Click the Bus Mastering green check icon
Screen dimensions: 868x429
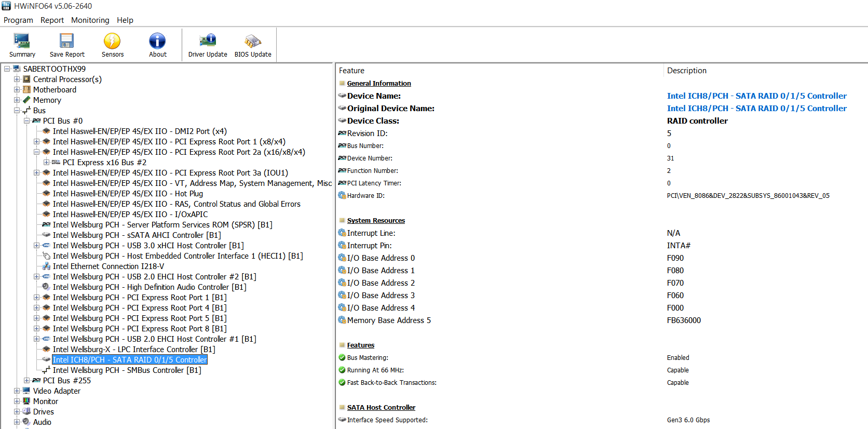pyautogui.click(x=342, y=357)
